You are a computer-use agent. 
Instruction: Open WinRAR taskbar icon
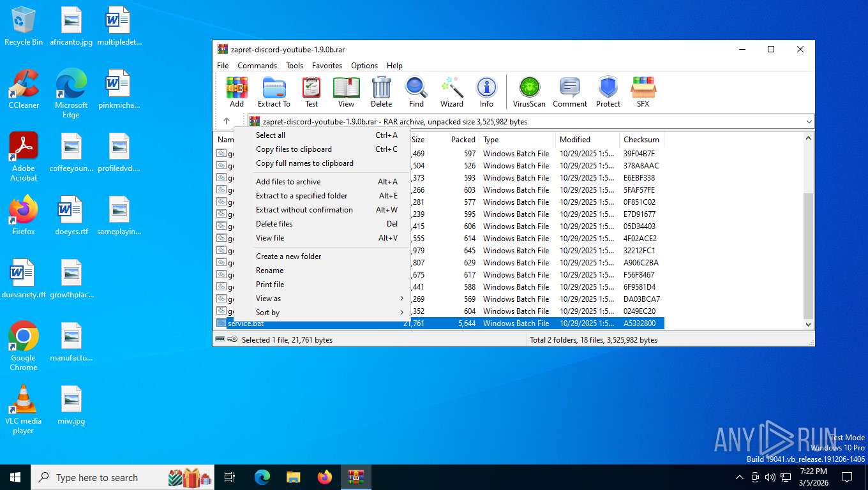pos(355,477)
